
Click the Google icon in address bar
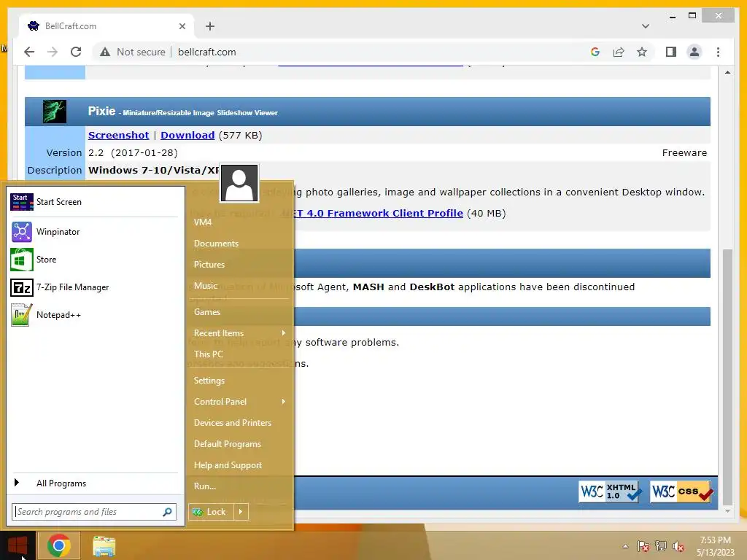point(595,52)
